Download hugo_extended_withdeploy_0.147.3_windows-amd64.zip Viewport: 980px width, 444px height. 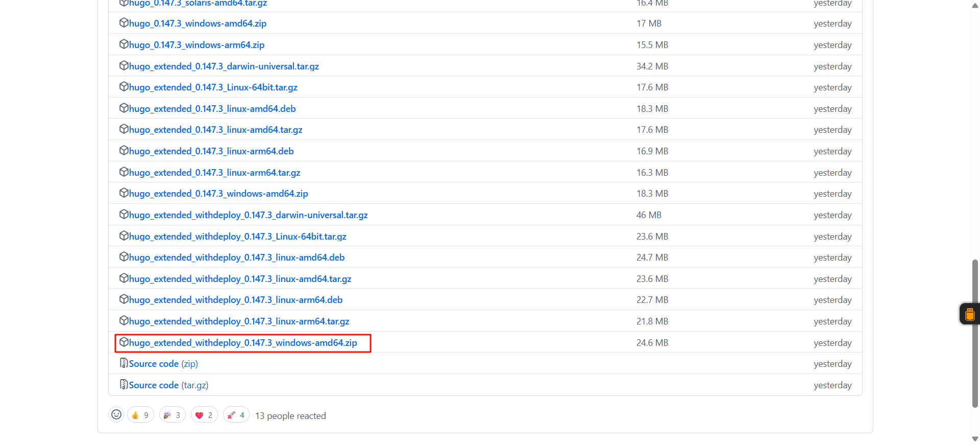[x=243, y=343]
